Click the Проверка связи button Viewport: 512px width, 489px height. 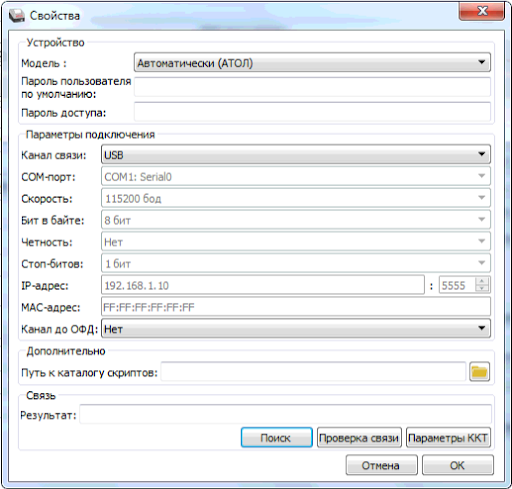pos(359,438)
